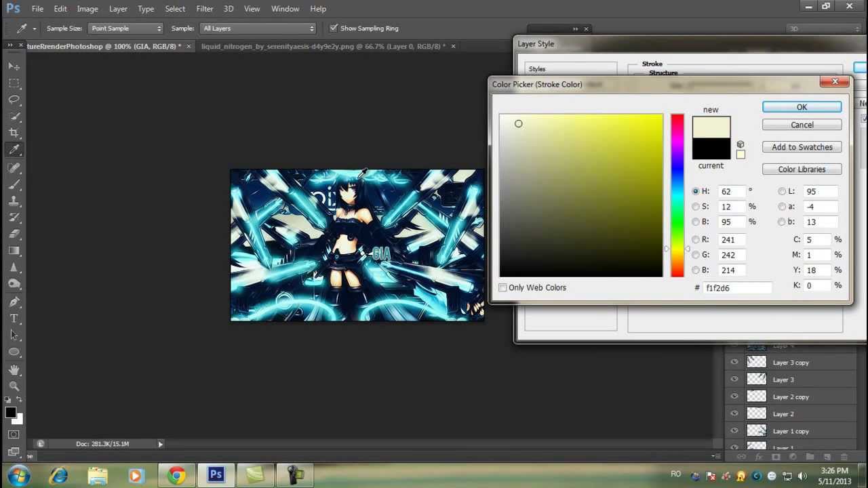Toggle Quick Mask mode icon
Image resolution: width=868 pixels, height=488 pixels.
pos(14,434)
